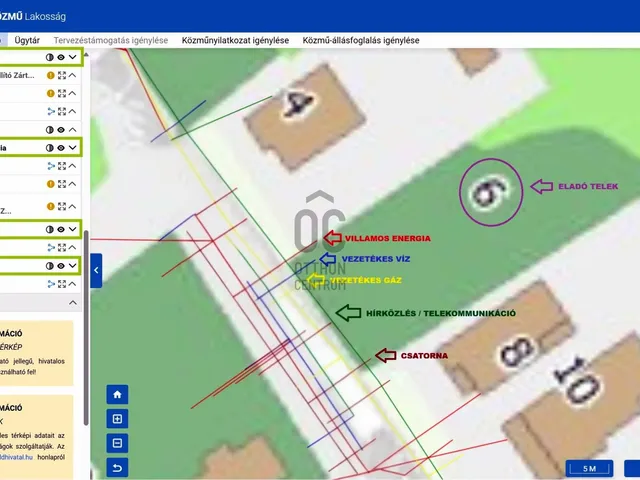
Task: Toggle eye icon of lowest highlighted layer group
Action: [61, 265]
